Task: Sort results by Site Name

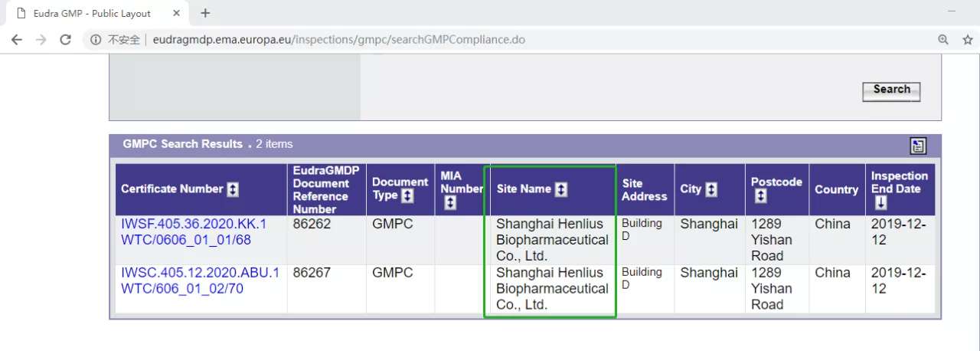Action: click(561, 189)
